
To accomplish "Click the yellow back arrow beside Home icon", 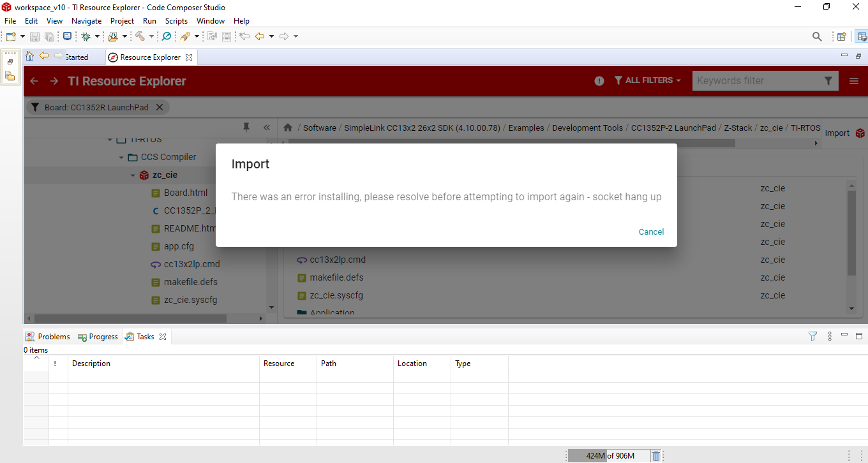I will (44, 56).
